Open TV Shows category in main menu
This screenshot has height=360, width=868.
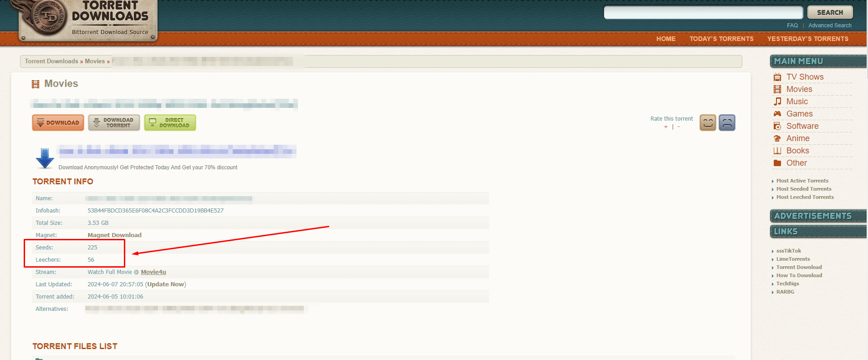click(x=805, y=77)
